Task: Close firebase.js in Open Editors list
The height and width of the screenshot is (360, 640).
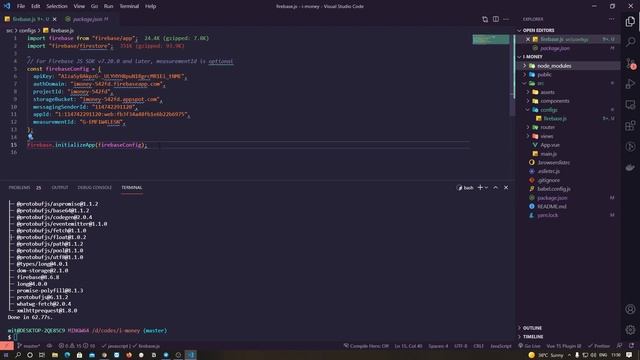Action: (x=528, y=39)
